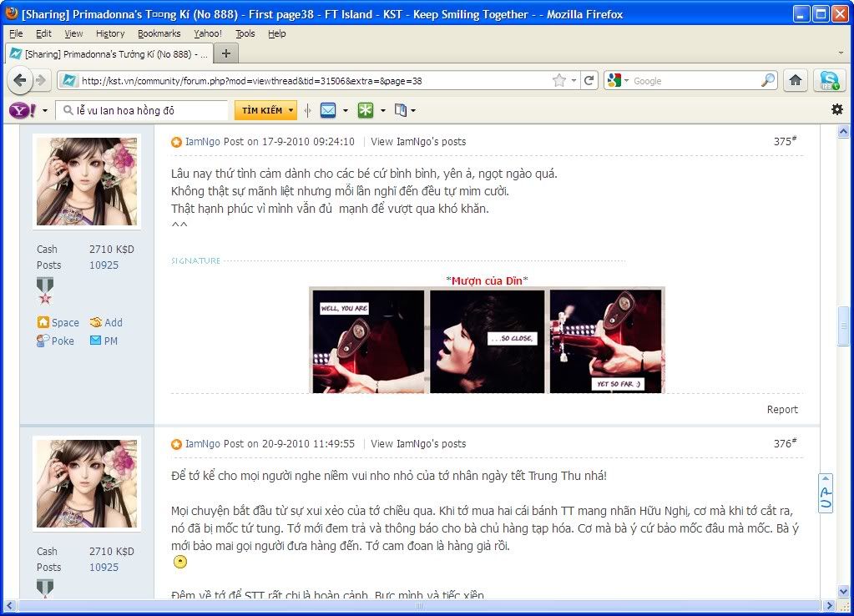The width and height of the screenshot is (854, 616).
Task: Click post number 375# link
Action: (785, 141)
